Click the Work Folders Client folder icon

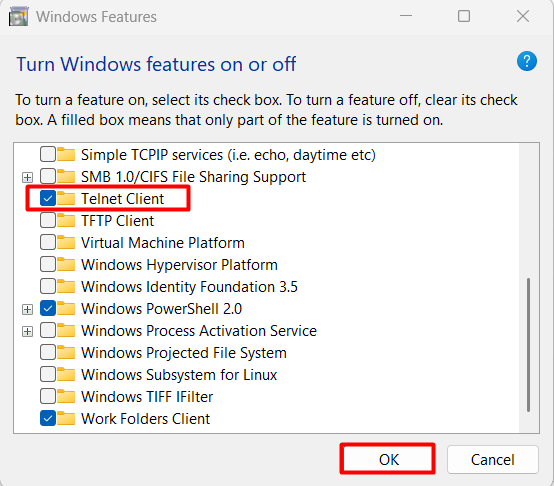pos(66,419)
